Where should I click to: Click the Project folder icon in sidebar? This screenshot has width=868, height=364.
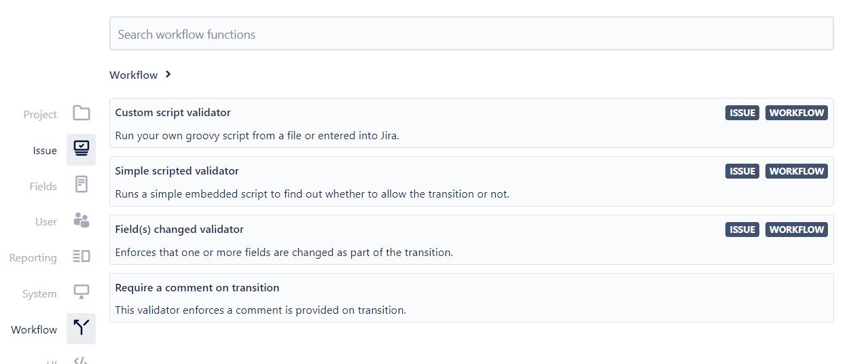tap(82, 113)
